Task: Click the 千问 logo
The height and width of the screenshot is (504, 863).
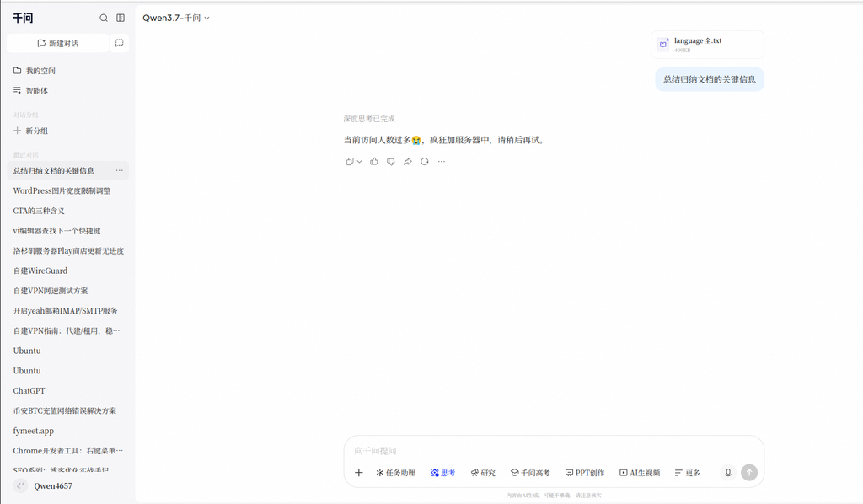Action: point(23,19)
